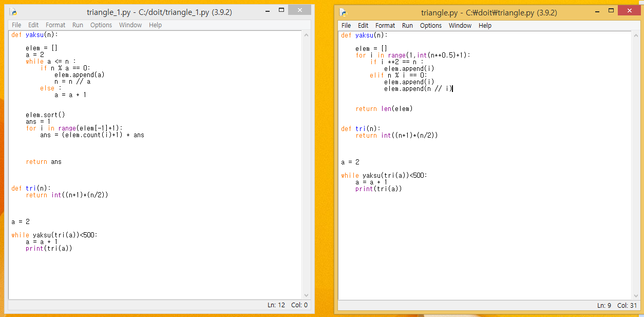Click the Python file icon in triangle_1.py title bar

(x=13, y=12)
